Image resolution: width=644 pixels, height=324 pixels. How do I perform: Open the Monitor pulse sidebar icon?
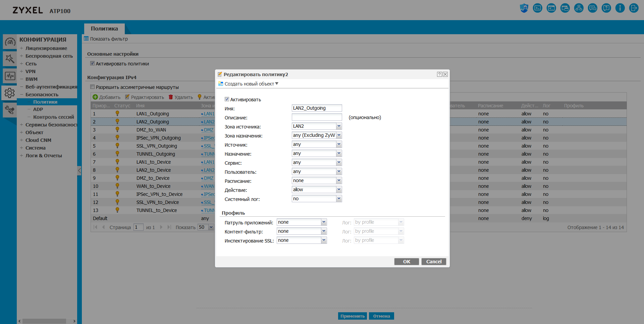tap(10, 76)
